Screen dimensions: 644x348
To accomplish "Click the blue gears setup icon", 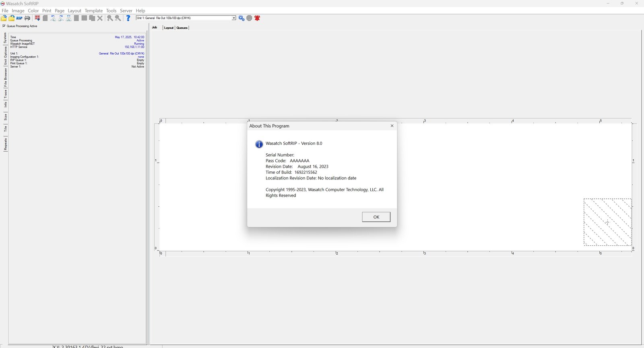I will 242,18.
